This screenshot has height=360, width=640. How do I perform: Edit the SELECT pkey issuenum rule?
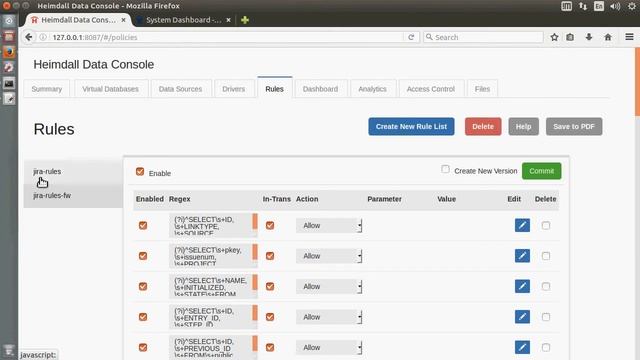[522, 256]
